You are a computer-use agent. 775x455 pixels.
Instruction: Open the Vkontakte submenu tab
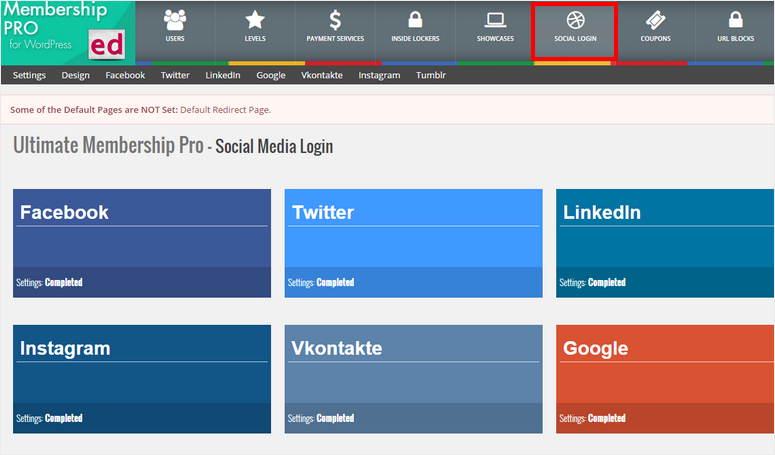[x=322, y=75]
